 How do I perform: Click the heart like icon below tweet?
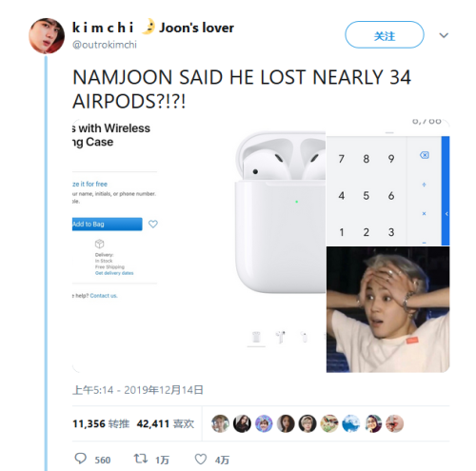coord(201,459)
